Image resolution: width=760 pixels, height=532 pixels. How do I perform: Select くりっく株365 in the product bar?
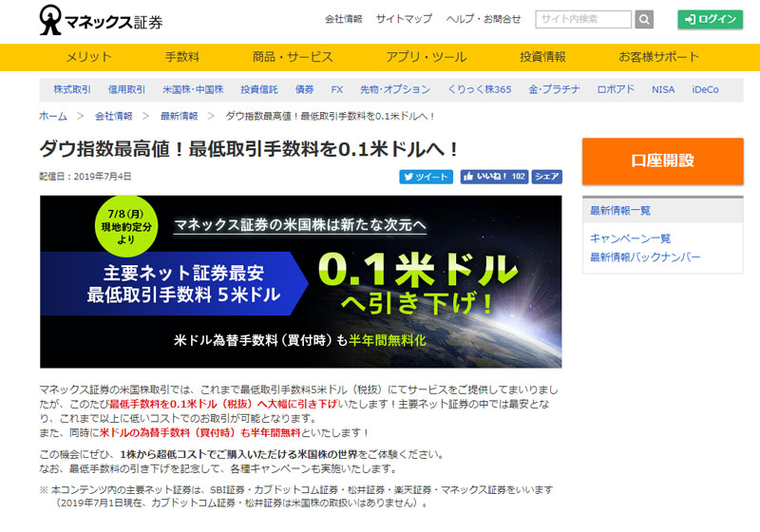480,89
